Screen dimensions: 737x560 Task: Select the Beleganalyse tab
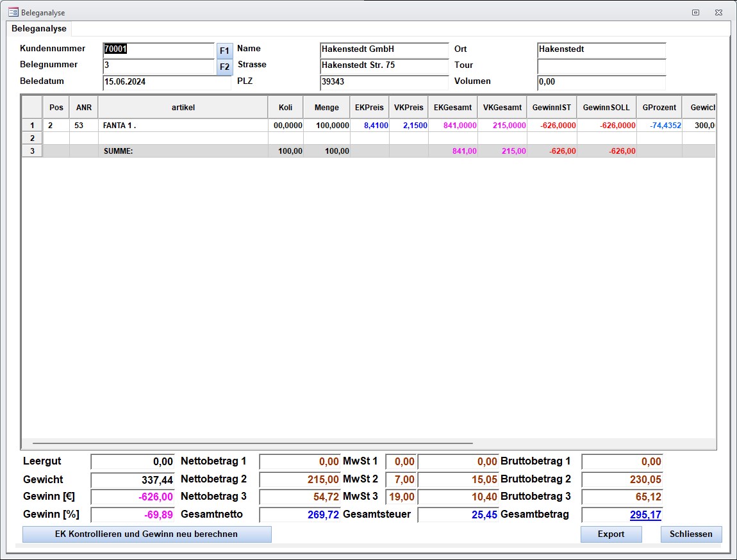tap(39, 29)
